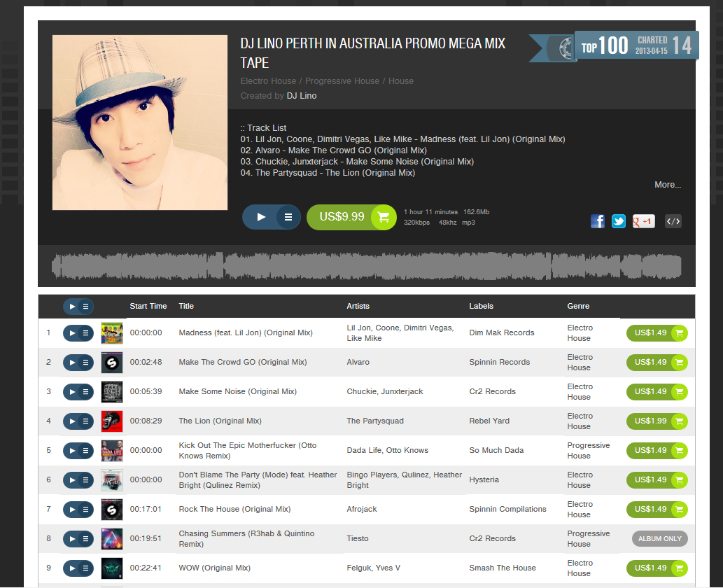Viewport: 723px width, 588px height.
Task: Share the mix on Twitter
Action: tap(619, 221)
